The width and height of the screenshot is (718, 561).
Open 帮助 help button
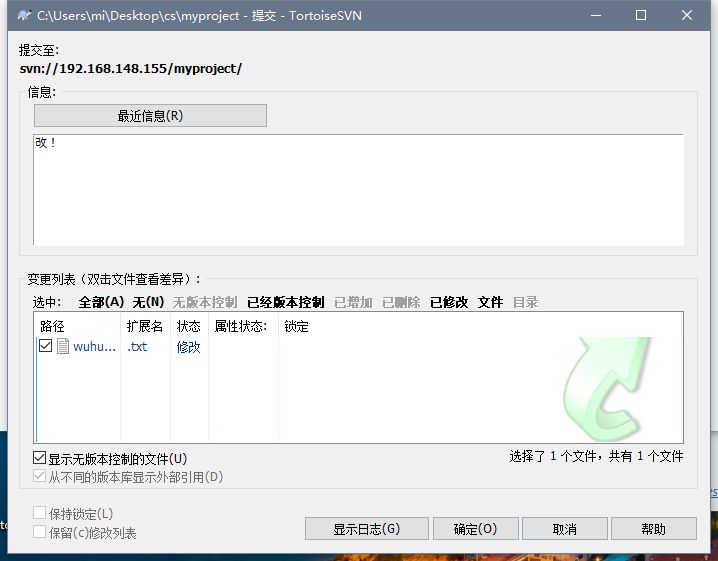[x=654, y=529]
